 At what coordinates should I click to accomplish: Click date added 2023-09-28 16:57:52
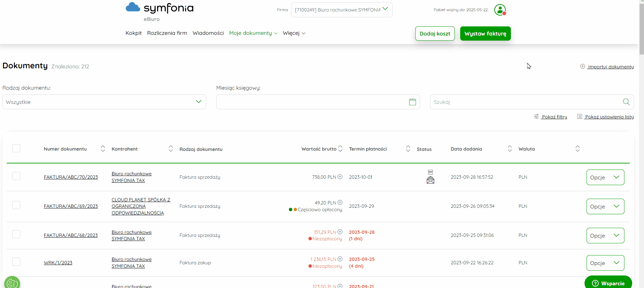tap(472, 177)
